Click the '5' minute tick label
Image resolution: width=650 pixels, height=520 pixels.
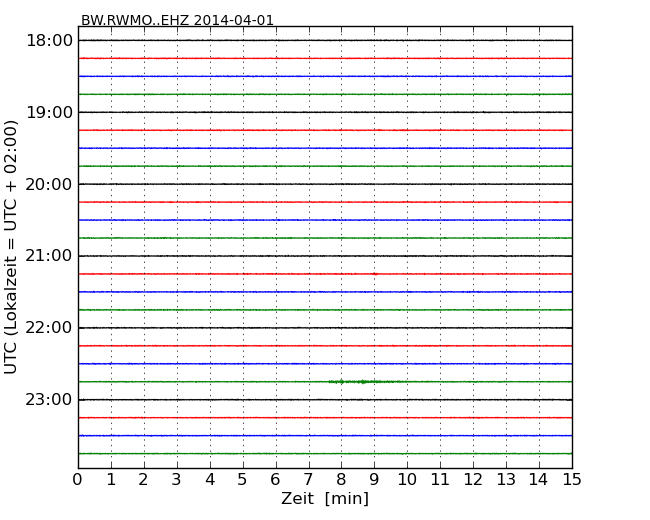tap(243, 480)
